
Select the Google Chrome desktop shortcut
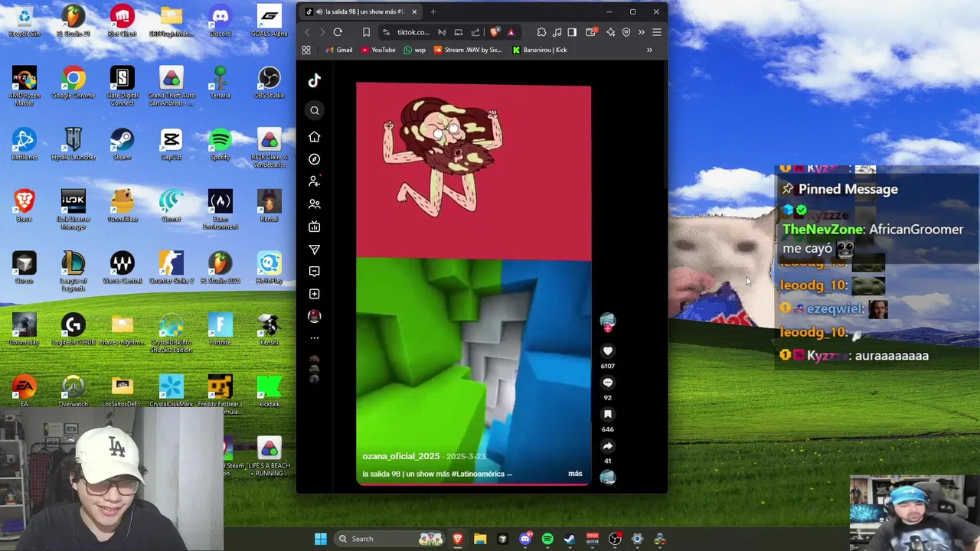(73, 83)
